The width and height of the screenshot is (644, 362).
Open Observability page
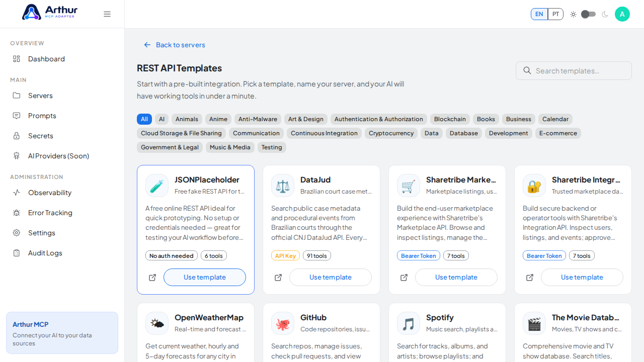pyautogui.click(x=62, y=193)
